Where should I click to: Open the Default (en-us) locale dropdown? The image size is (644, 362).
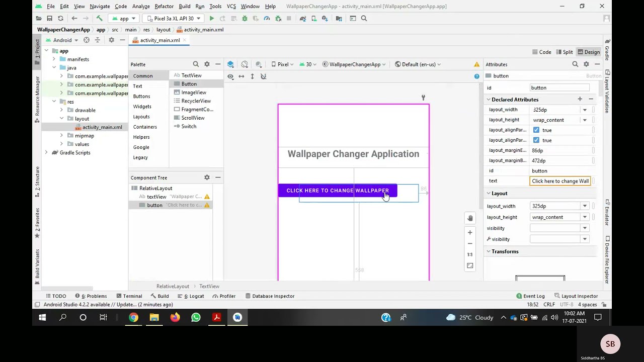[x=418, y=64]
